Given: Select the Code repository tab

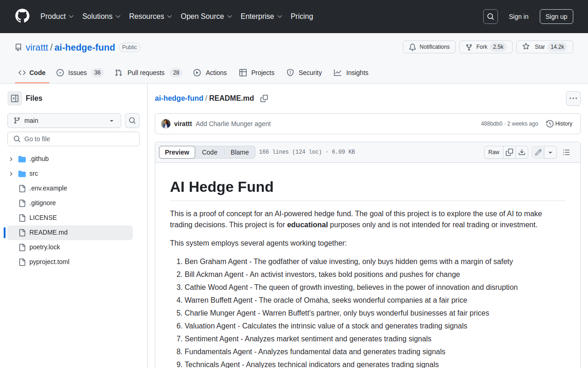Looking at the screenshot, I should tap(32, 73).
